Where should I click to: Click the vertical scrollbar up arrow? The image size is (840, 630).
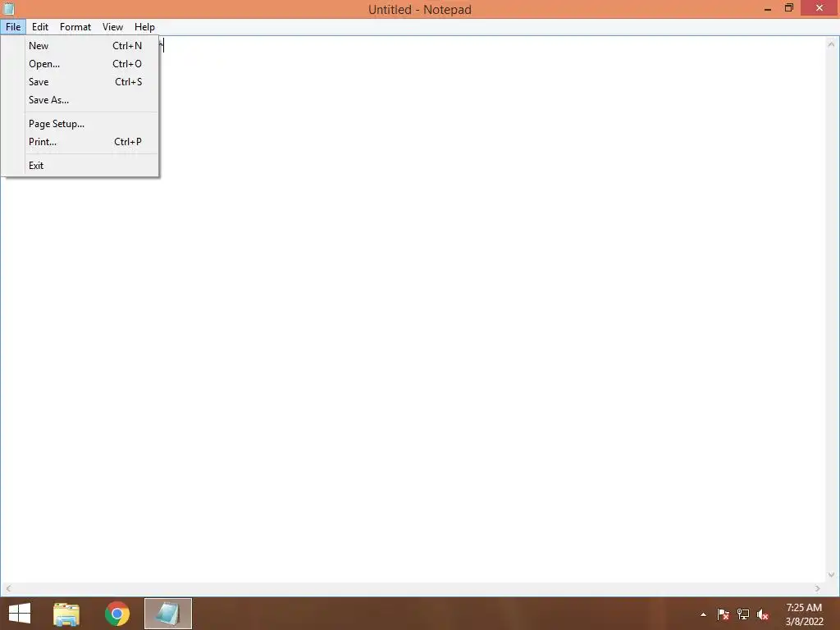point(831,44)
